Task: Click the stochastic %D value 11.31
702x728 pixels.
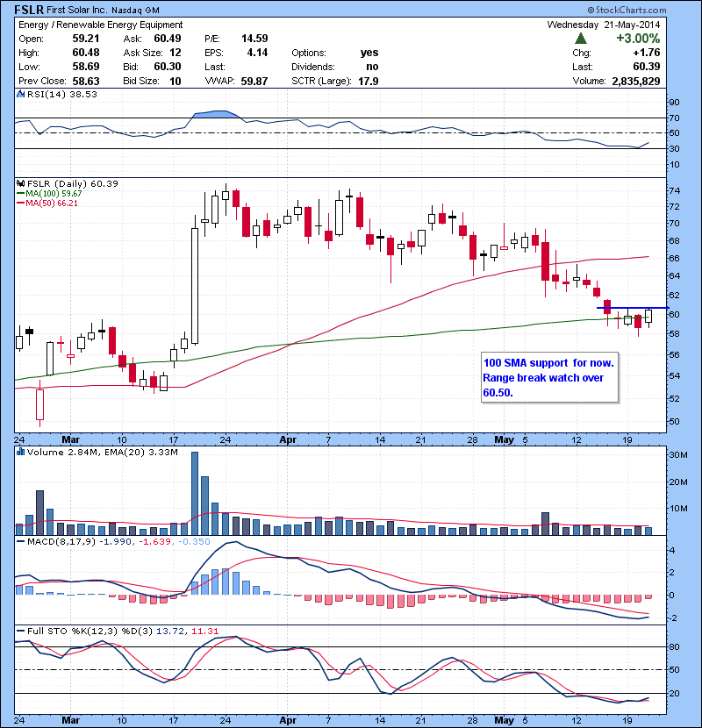Action: click(x=204, y=631)
